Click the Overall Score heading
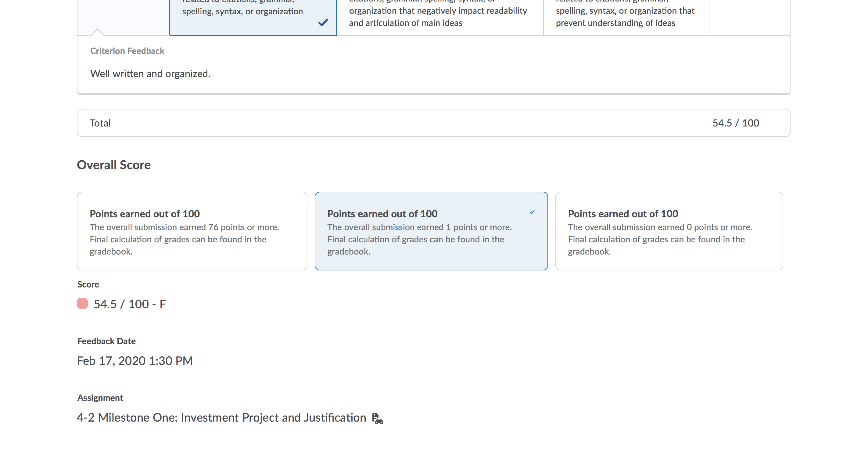The width and height of the screenshot is (868, 453). 114,165
